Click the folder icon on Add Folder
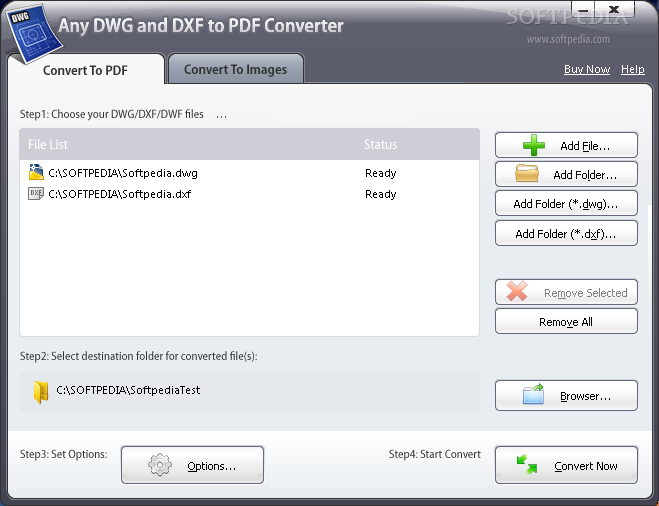 point(527,174)
